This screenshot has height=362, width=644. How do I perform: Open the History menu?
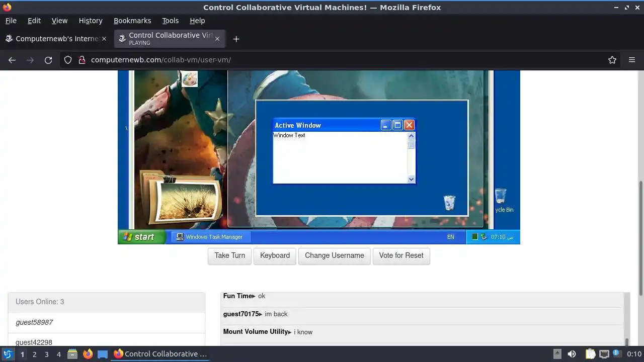pos(91,21)
